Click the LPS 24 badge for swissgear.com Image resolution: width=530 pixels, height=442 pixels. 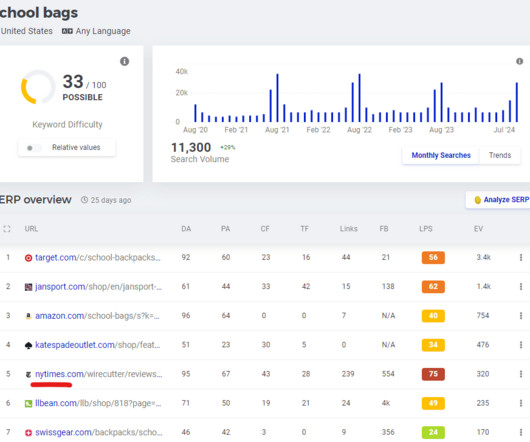(x=433, y=432)
